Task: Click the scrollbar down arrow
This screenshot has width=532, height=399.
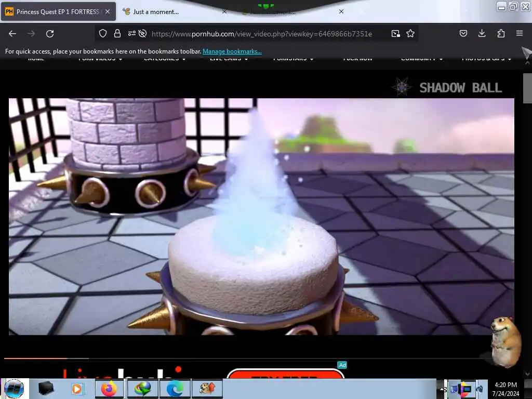Action: coord(527,374)
